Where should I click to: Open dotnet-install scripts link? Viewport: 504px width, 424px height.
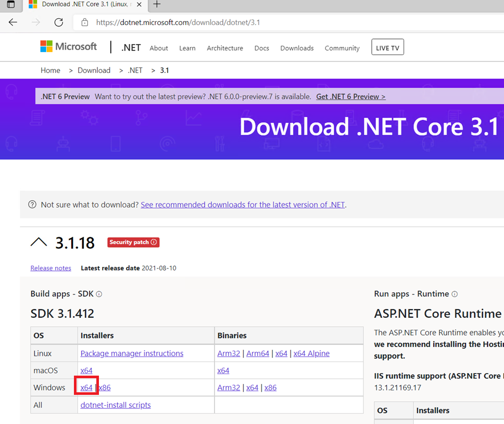pyautogui.click(x=116, y=405)
